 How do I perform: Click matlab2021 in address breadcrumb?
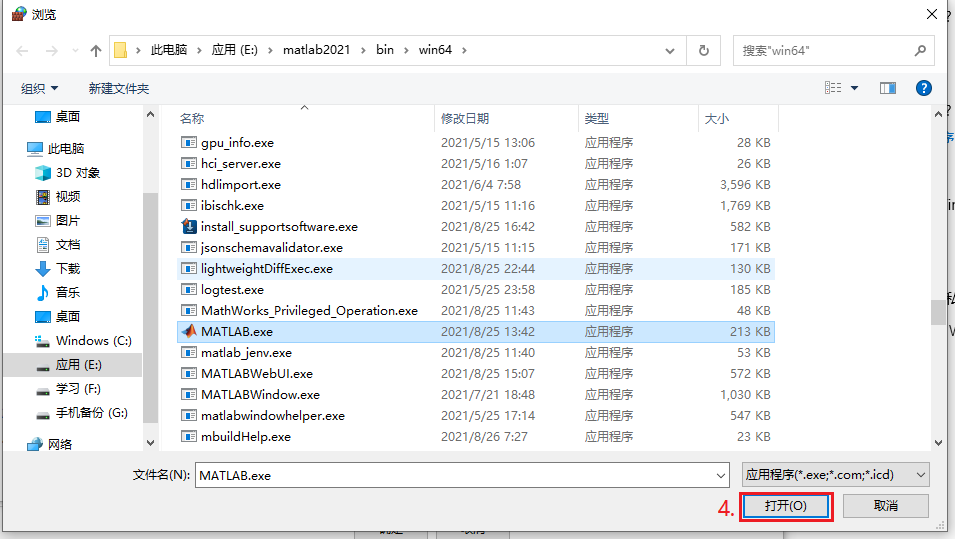tap(316, 50)
